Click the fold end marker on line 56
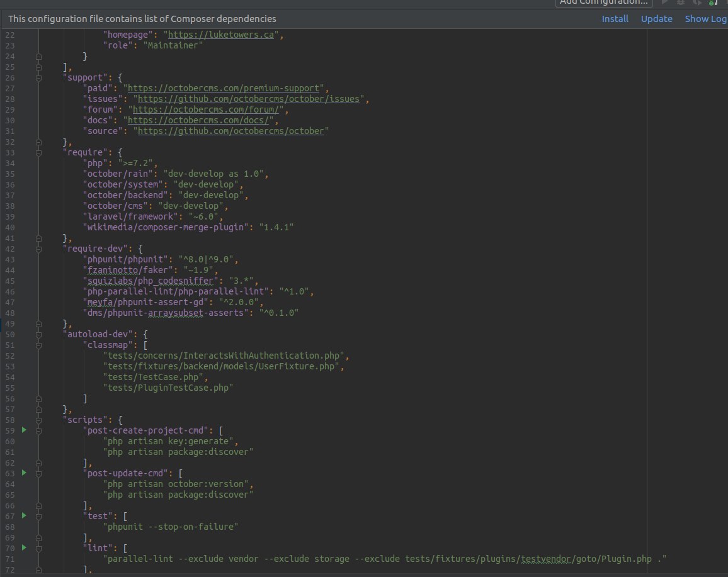Screen dimensions: 728x577 (38, 399)
